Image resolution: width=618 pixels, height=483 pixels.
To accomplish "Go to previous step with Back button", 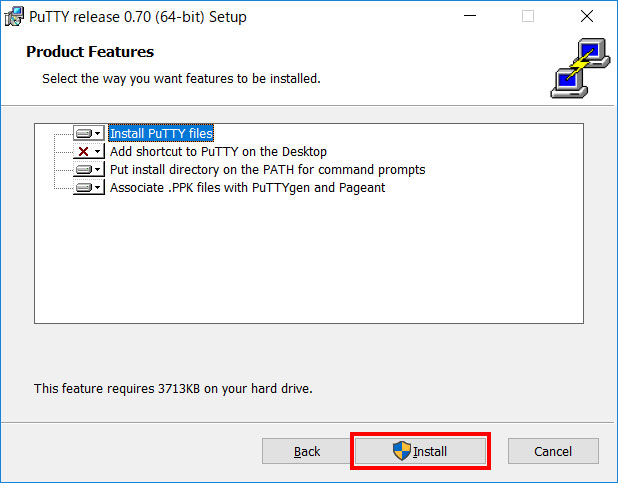I will coord(307,451).
